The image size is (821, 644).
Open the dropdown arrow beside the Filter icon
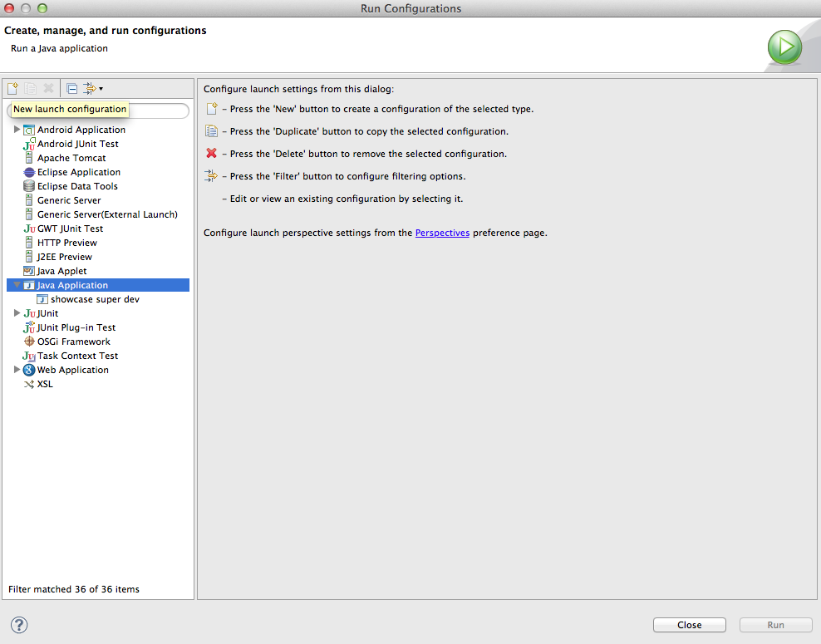pos(101,89)
